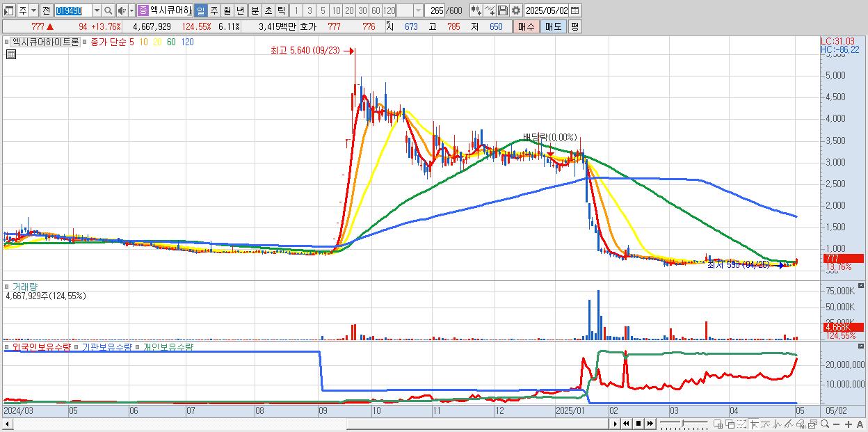Image resolution: width=868 pixels, height=432 pixels.
Task: Click the play button in replay controls
Action: [x=616, y=424]
